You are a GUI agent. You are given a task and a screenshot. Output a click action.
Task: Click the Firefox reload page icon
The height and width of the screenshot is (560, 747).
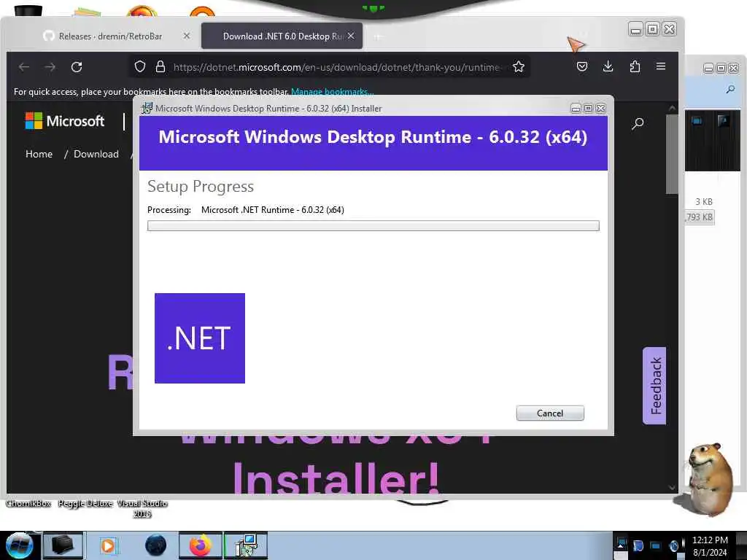(x=77, y=66)
